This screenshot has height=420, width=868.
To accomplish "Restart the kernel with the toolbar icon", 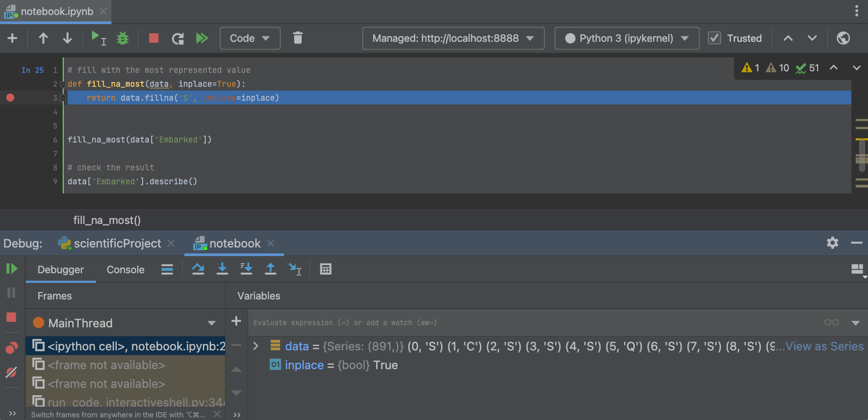I will click(177, 38).
